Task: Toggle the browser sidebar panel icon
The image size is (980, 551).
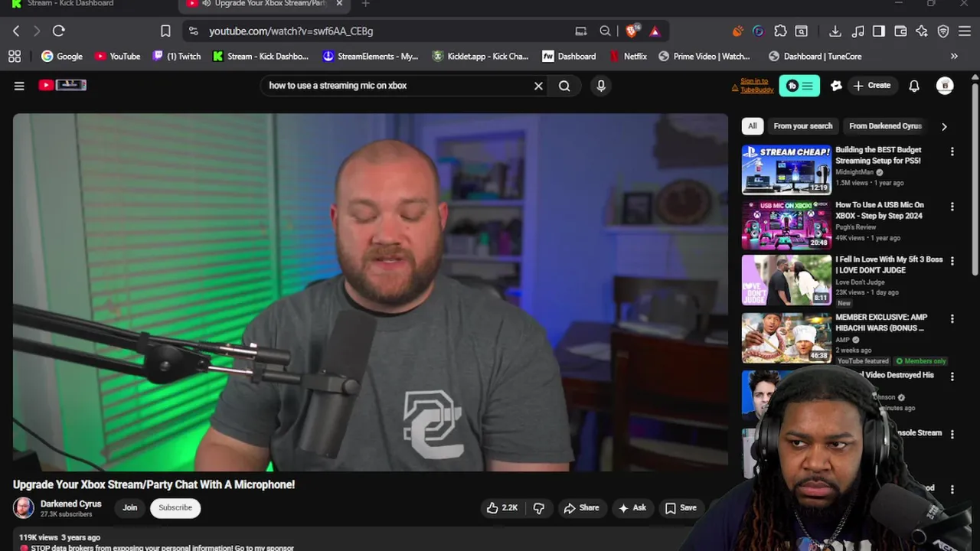Action: click(879, 31)
